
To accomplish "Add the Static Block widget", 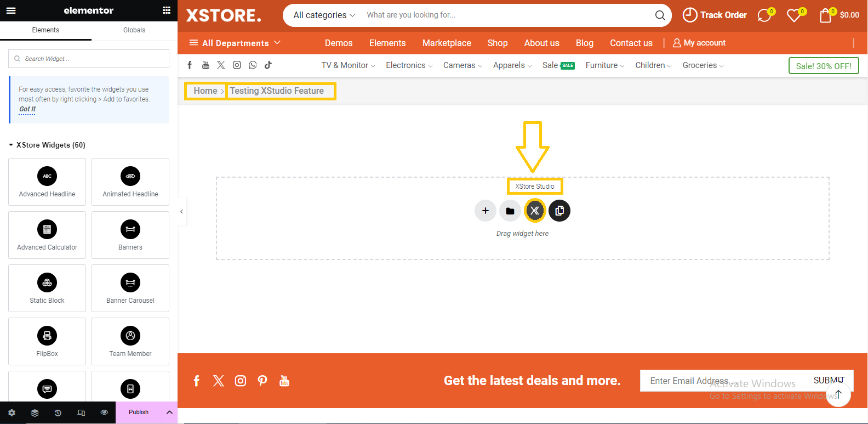I will [x=47, y=289].
